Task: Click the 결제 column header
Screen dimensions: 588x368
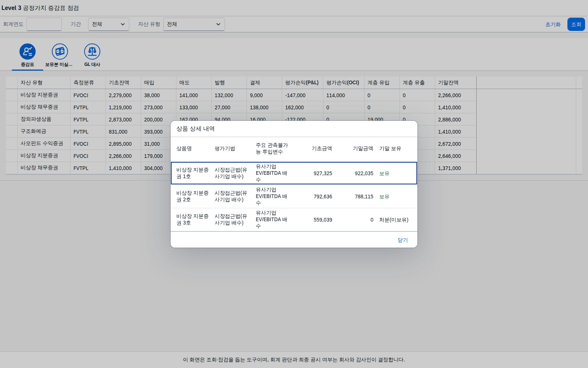Action: click(x=264, y=83)
